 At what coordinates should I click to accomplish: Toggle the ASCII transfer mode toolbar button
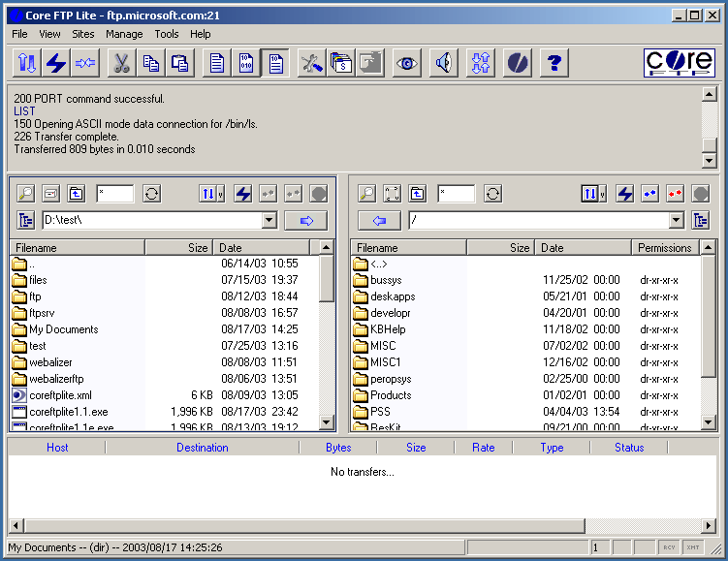[217, 64]
